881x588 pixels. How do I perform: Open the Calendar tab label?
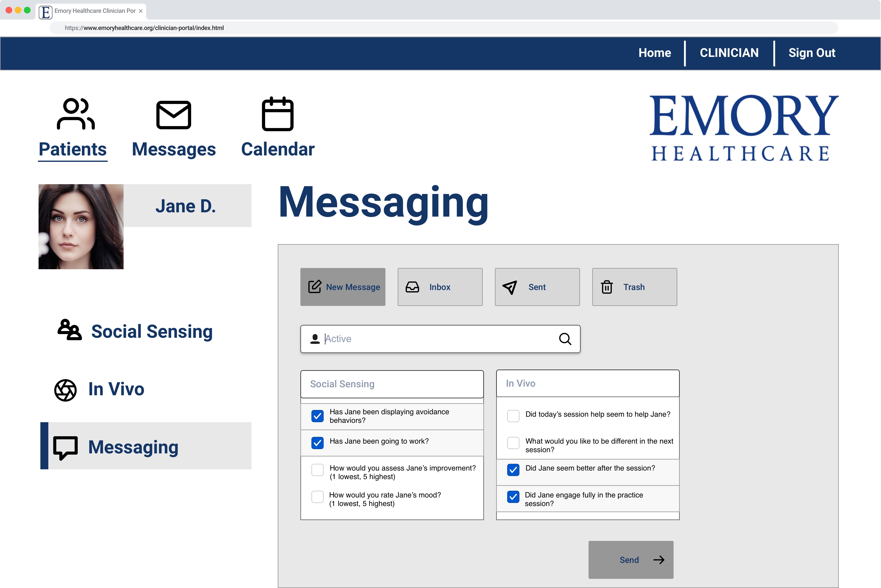(278, 149)
